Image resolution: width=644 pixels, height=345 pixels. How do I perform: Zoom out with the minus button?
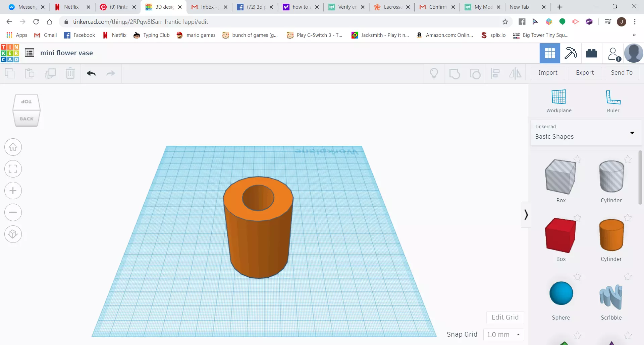coord(13,212)
